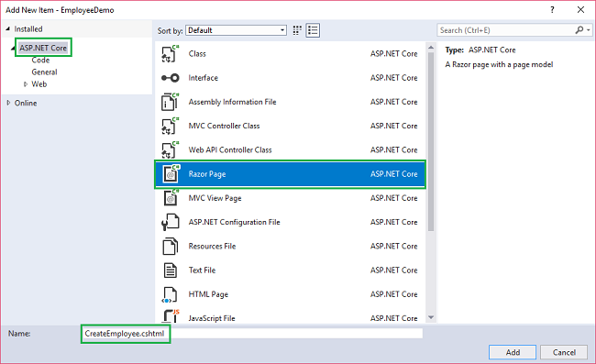Image resolution: width=596 pixels, height=364 pixels.
Task: Click the template list scroll down arrow
Action: [431, 317]
